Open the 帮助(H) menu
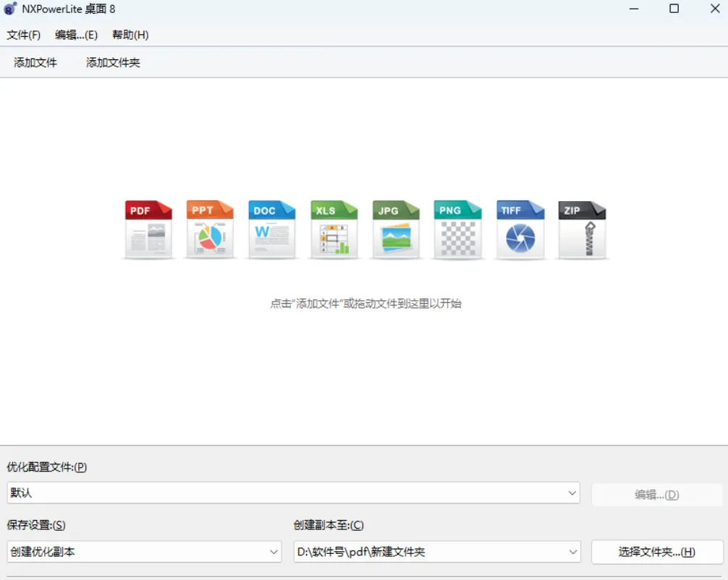This screenshot has height=580, width=728. click(130, 35)
